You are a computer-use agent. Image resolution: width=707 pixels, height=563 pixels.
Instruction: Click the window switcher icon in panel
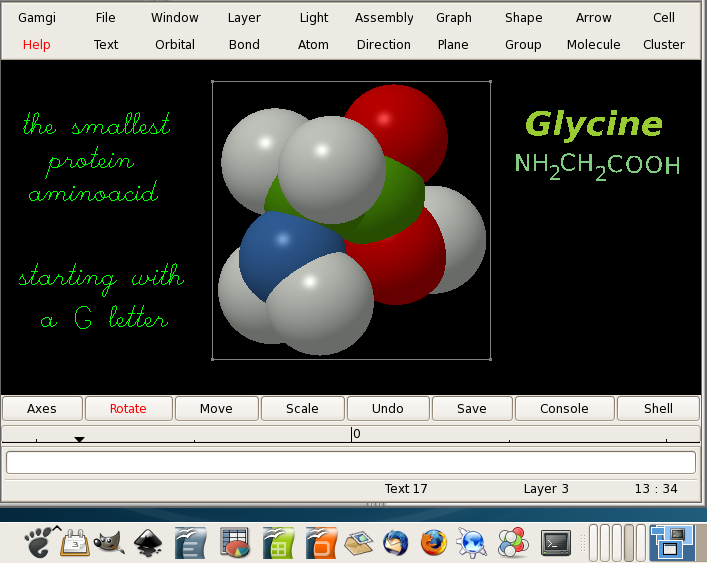pyautogui.click(x=672, y=542)
